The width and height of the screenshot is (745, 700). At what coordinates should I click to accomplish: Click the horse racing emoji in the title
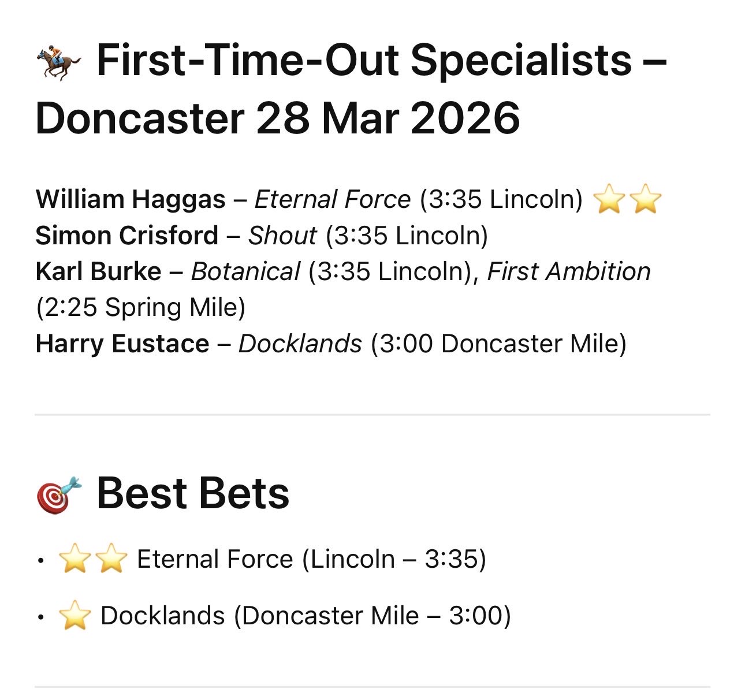pyautogui.click(x=59, y=62)
